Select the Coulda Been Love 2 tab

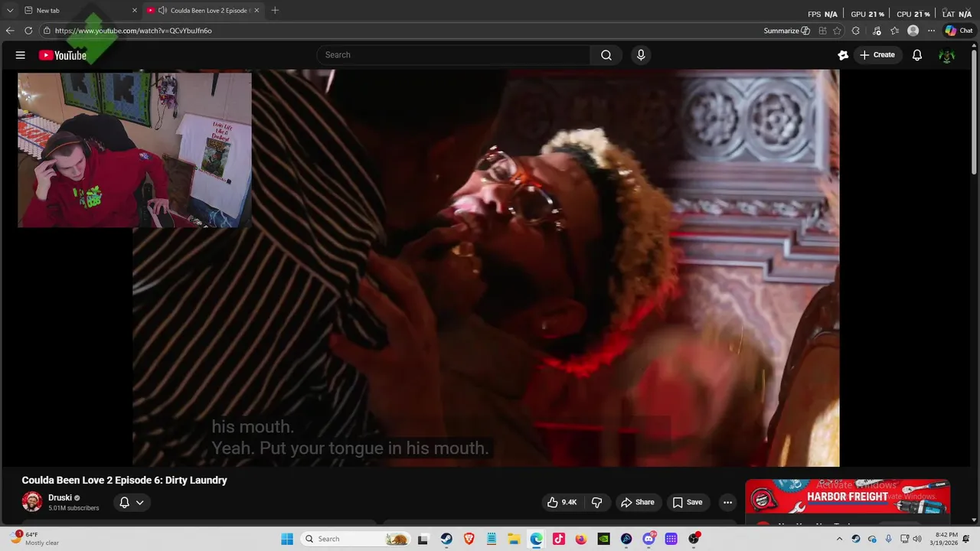(x=203, y=10)
